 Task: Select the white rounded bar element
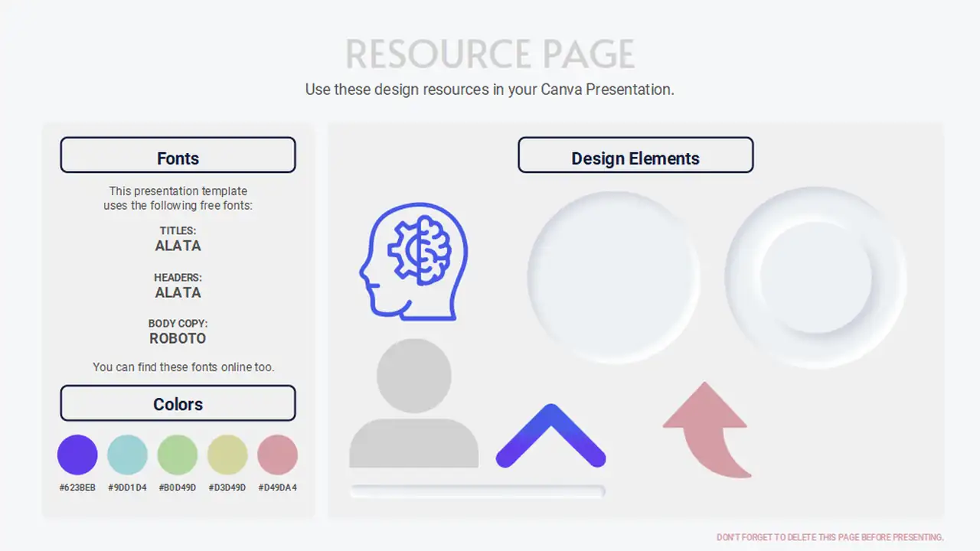[478, 491]
